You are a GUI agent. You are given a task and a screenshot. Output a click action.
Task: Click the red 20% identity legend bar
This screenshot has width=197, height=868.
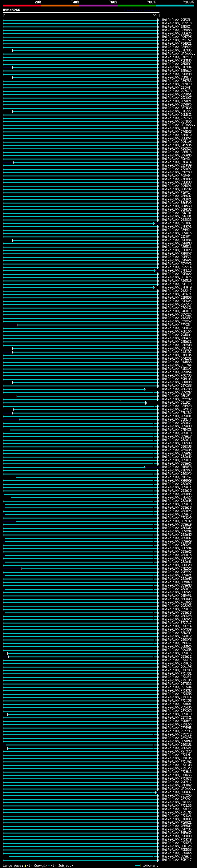tap(22, 6)
